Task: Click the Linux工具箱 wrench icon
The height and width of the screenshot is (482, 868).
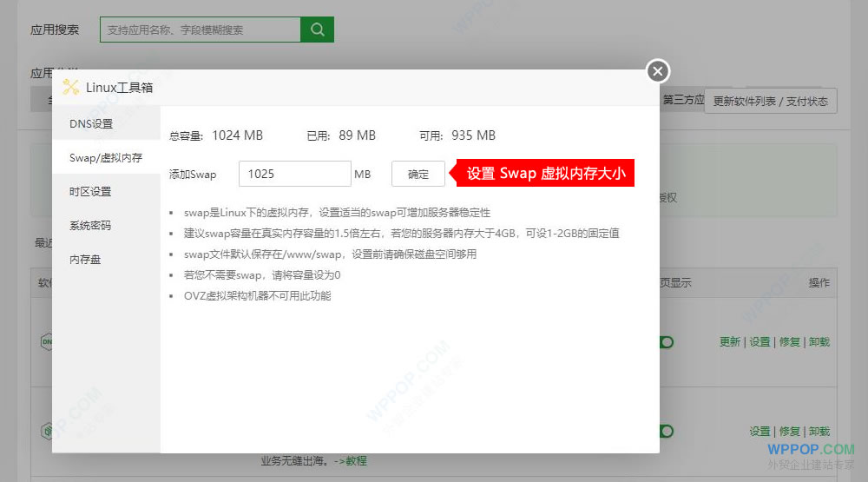Action: coord(70,87)
